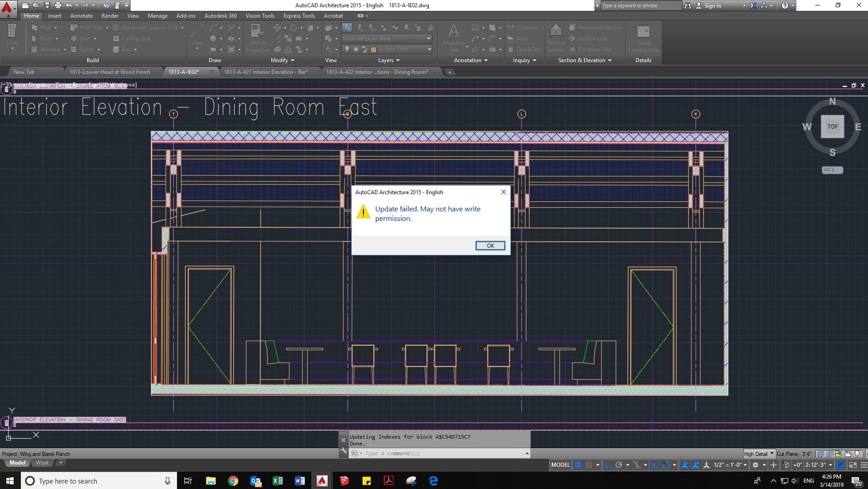Open the AutoCAD application menu logo
868x489 pixels.
[7, 8]
